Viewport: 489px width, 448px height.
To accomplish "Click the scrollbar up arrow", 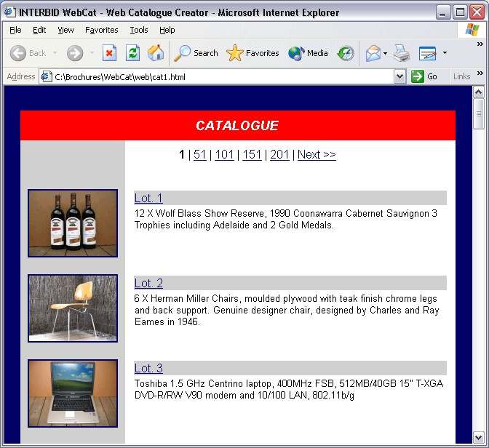I will 478,92.
